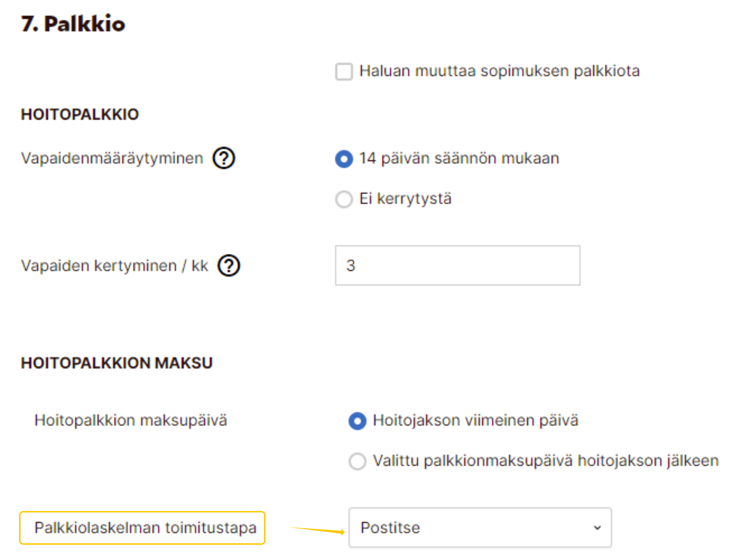Select the Hoitojakson viimeinen päivä radio button
Viewport: 751px width, 560px height.
click(357, 421)
